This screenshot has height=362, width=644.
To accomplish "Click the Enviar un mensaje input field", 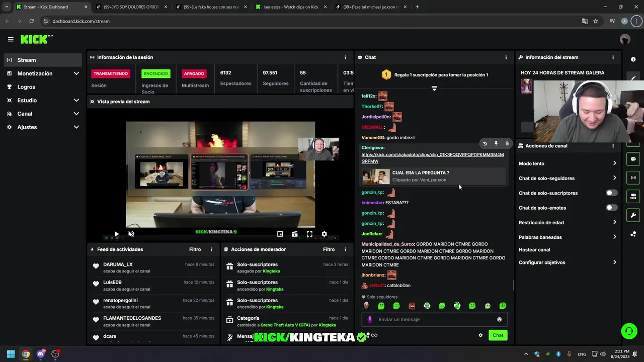I will [x=434, y=319].
